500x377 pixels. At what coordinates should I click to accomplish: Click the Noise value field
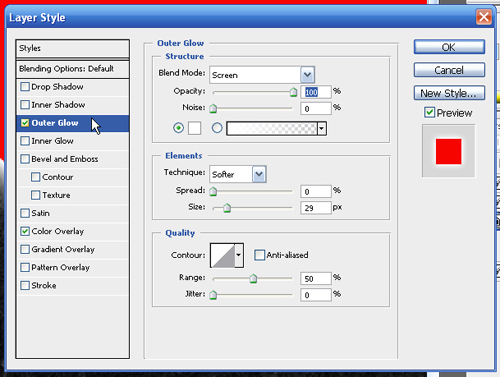click(316, 108)
